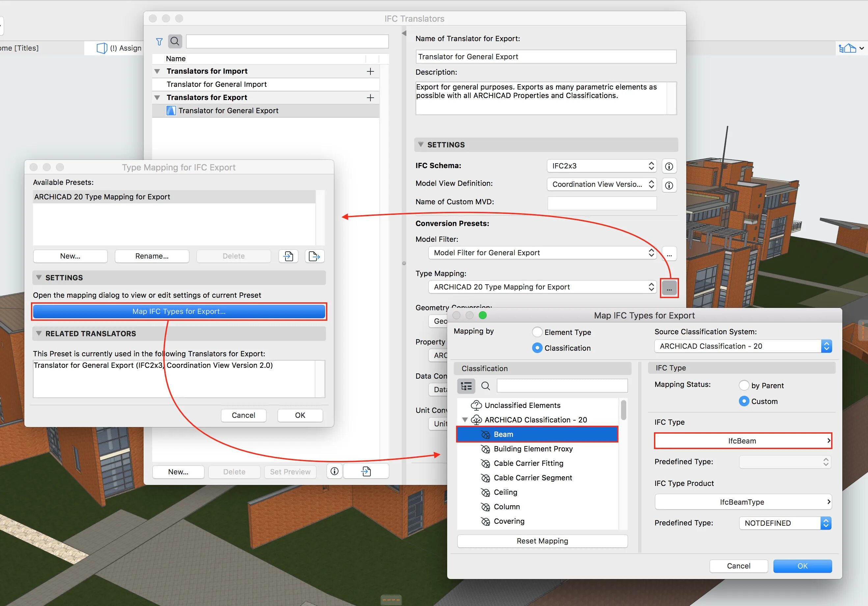Collapse the ARCHICAD Classification - 20 tree
868x606 pixels.
click(x=465, y=420)
